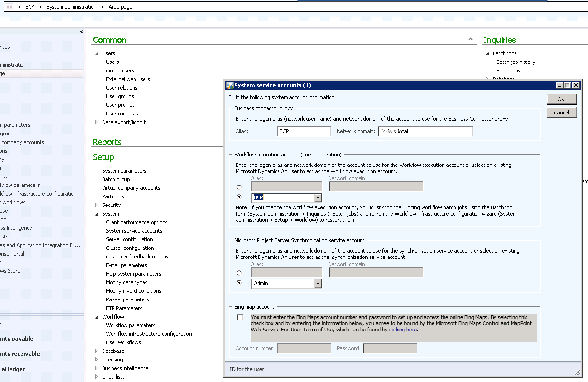The height and width of the screenshot is (382, 588).
Task: Click the OK button to save account settings
Action: pyautogui.click(x=561, y=99)
